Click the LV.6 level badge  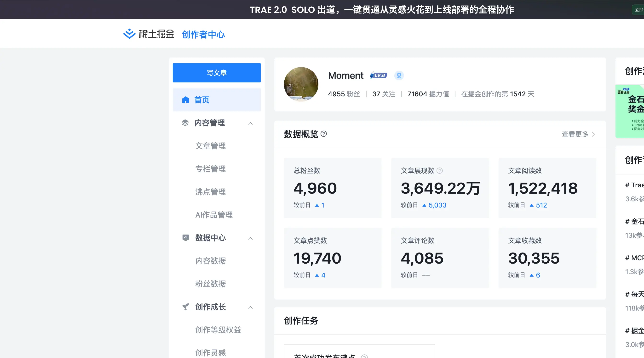(379, 75)
